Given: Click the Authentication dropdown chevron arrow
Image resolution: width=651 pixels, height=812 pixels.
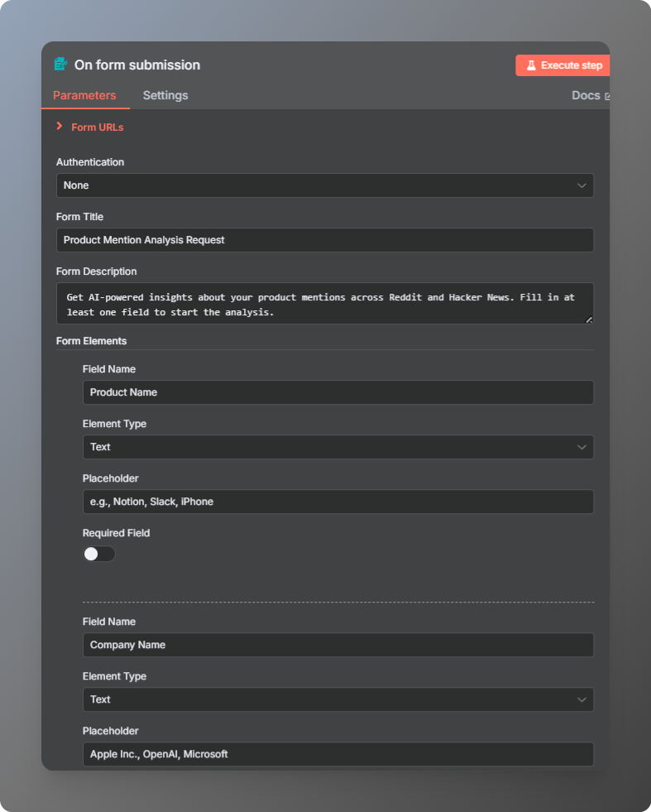Looking at the screenshot, I should [582, 185].
